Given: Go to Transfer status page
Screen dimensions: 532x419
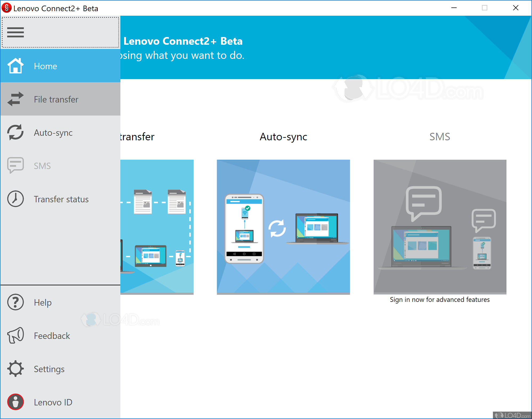Looking at the screenshot, I should tap(61, 199).
